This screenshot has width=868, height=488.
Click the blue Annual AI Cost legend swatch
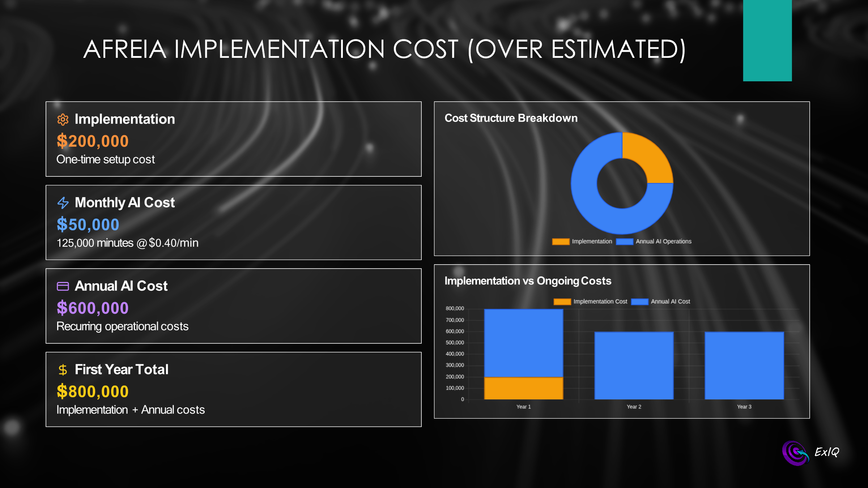click(x=640, y=301)
